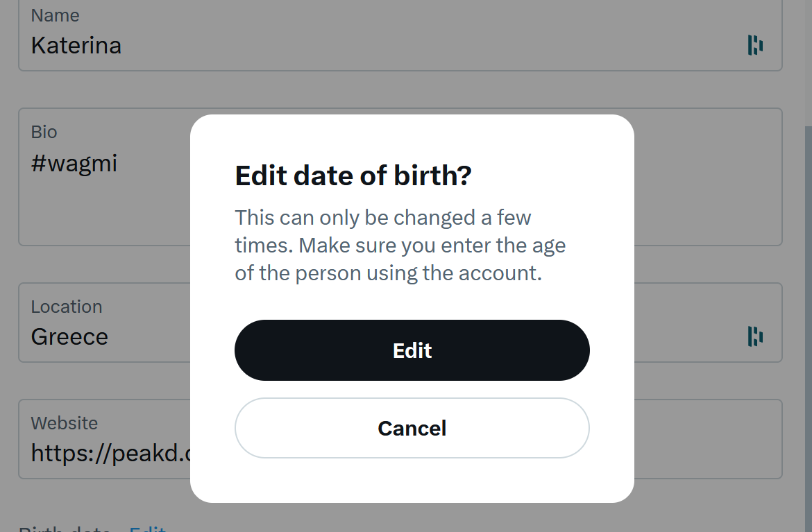The height and width of the screenshot is (532, 812).
Task: Click the Katerina name text
Action: [x=76, y=46]
